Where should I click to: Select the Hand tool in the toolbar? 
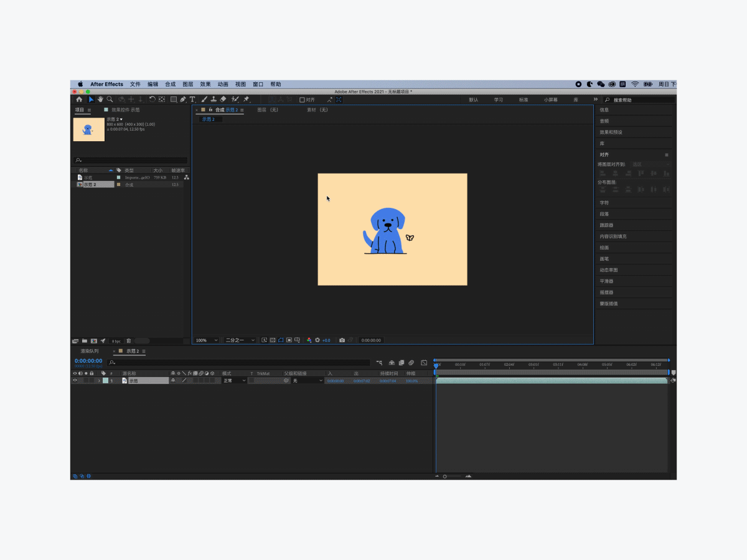click(100, 100)
